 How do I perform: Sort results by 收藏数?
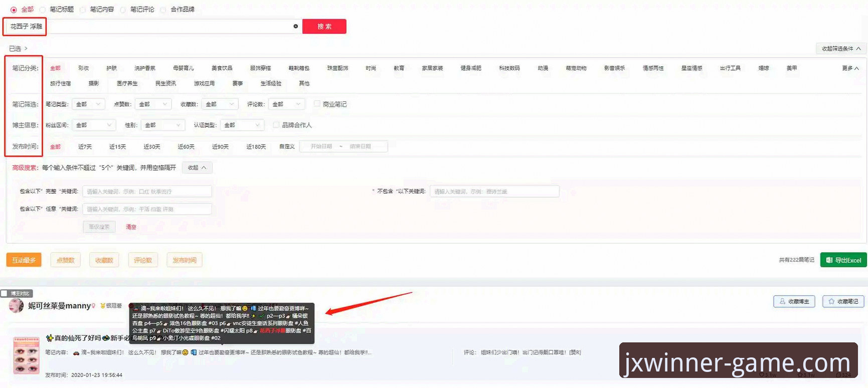click(104, 260)
